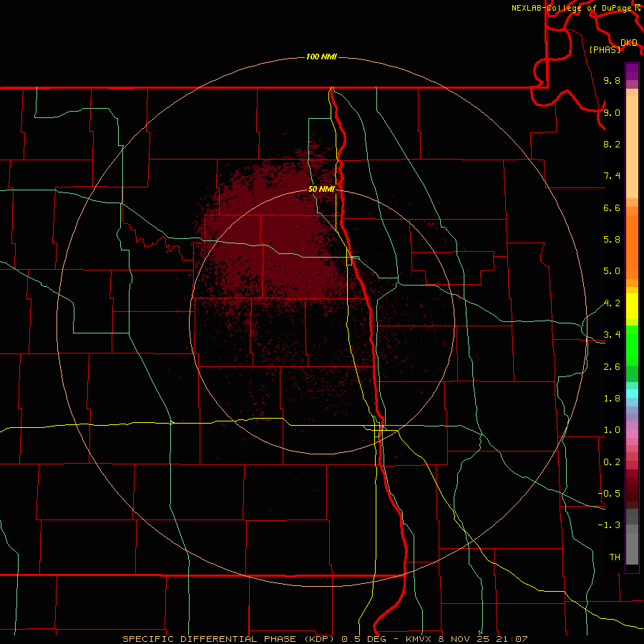The width and height of the screenshot is (644, 644).
Task: Click the 1.8 value on the color scale
Action: click(x=612, y=399)
